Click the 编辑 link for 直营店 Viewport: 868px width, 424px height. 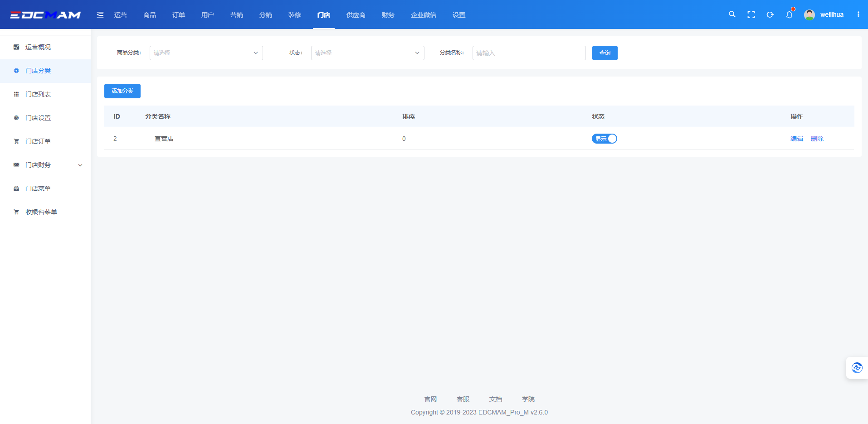[x=796, y=139]
